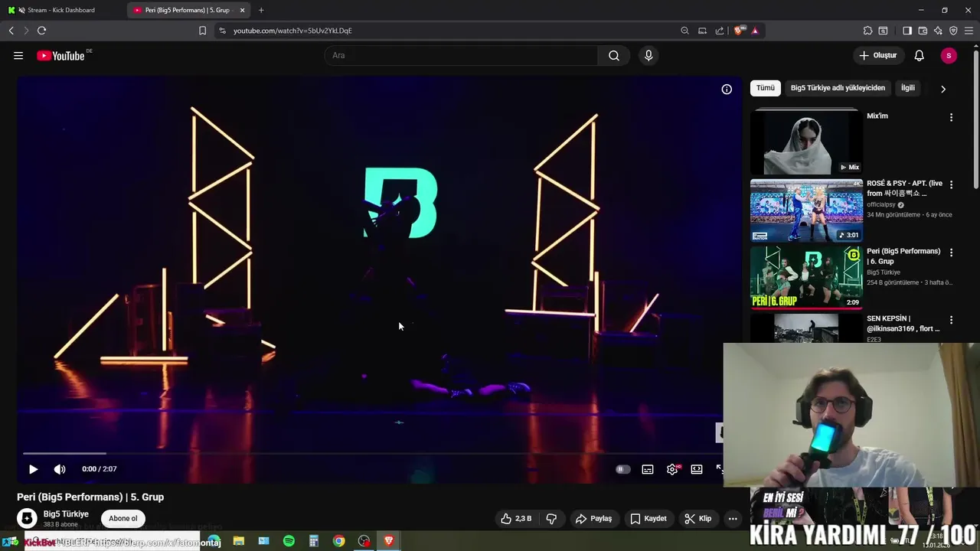Show video info card icon

(727, 90)
